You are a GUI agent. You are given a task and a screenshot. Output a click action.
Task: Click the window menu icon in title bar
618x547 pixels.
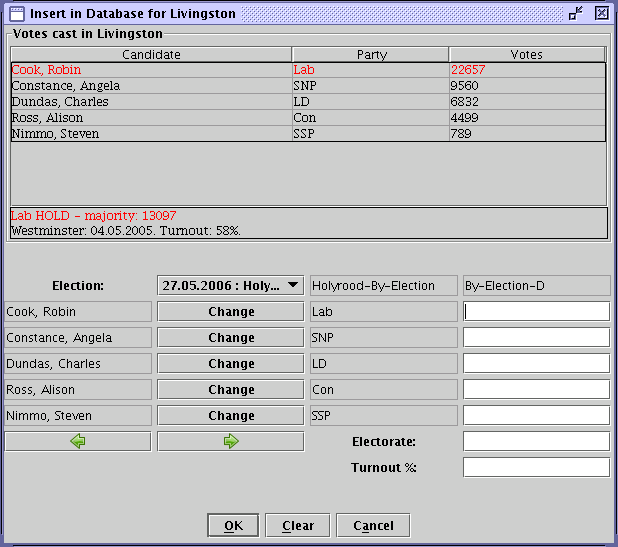(17, 14)
